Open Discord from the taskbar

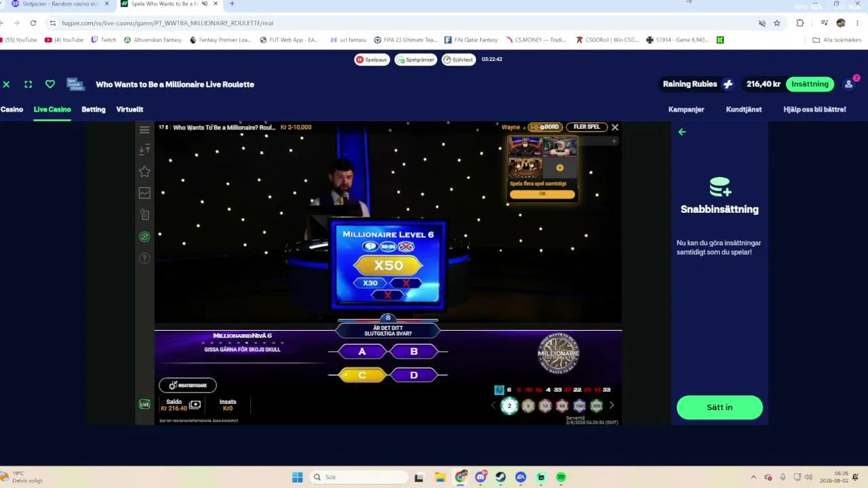[x=481, y=477]
